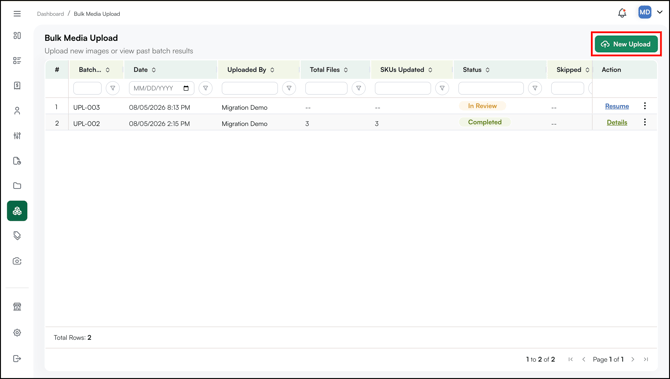This screenshot has height=379, width=670.
Task: Open the settings gear sidebar icon
Action: pyautogui.click(x=17, y=332)
